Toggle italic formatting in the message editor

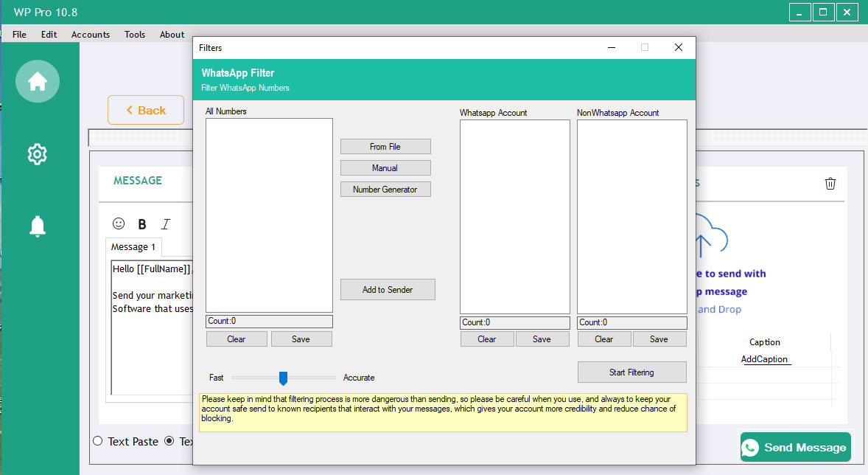point(166,224)
